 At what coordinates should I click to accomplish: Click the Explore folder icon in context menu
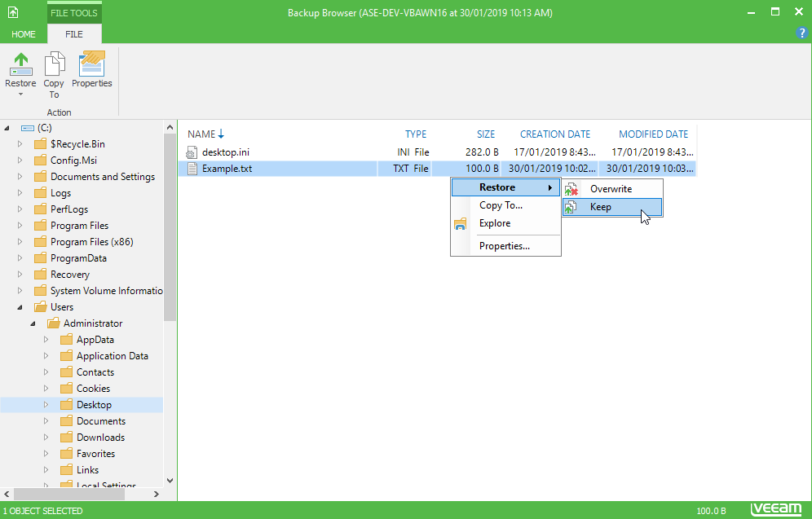coord(460,223)
